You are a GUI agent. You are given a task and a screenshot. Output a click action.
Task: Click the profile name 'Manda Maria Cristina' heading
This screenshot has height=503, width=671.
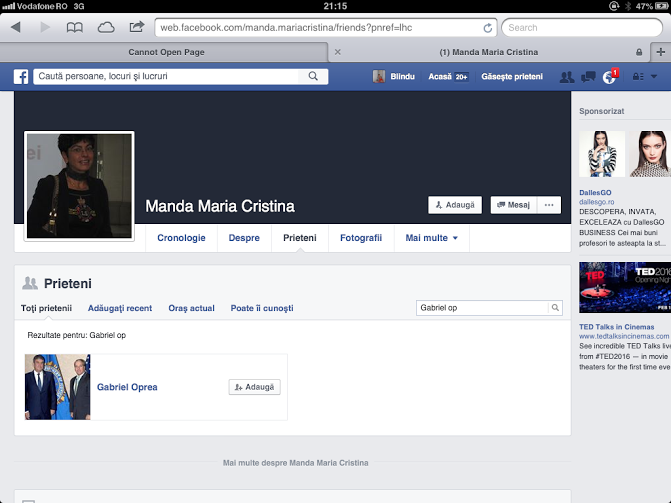pyautogui.click(x=220, y=206)
